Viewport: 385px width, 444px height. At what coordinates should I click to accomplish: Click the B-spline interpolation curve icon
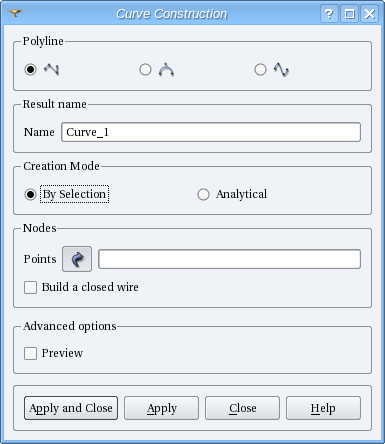pyautogui.click(x=281, y=69)
